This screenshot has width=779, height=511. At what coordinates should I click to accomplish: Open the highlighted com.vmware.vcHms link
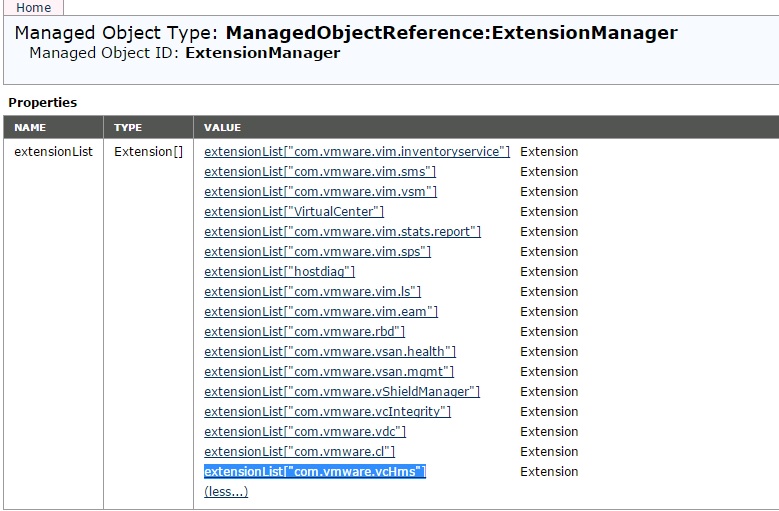tap(315, 472)
